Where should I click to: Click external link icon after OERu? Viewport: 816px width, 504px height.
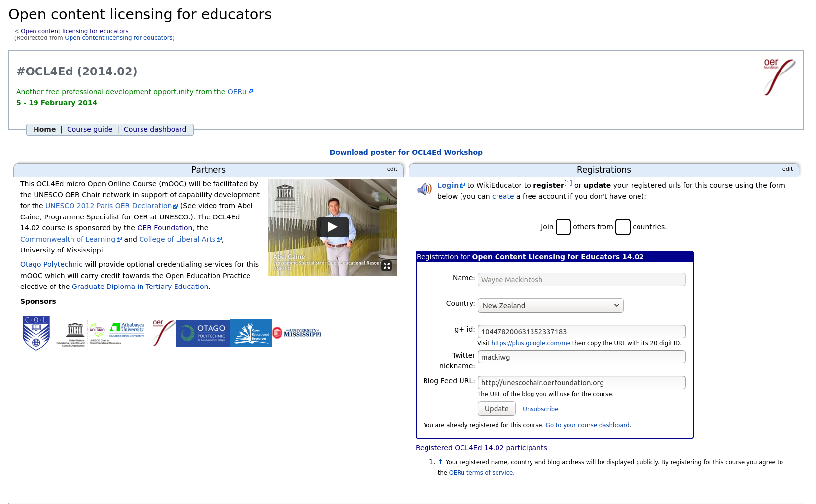(x=250, y=92)
